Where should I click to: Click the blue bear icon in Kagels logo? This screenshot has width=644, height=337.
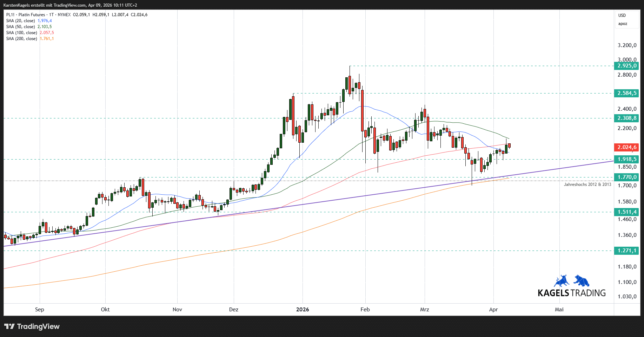pyautogui.click(x=582, y=281)
